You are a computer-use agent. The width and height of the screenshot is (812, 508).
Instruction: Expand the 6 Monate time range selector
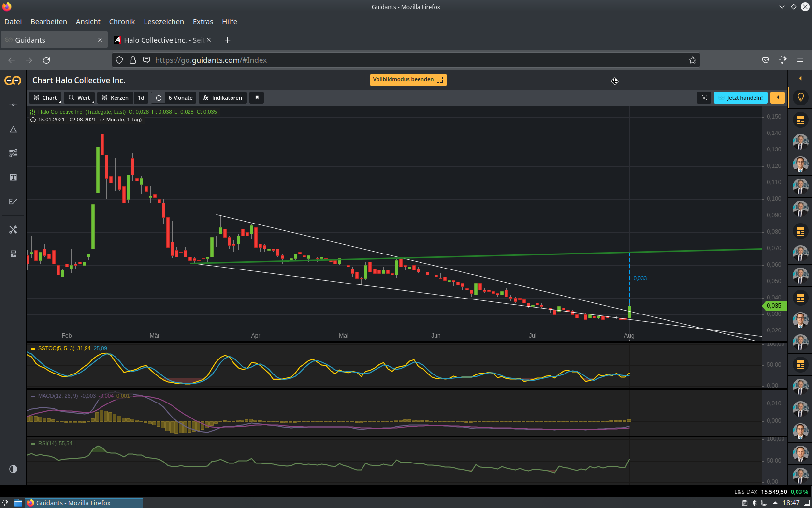click(180, 98)
